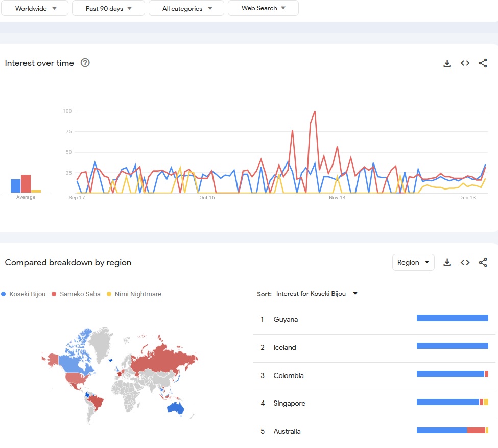Viewport: 498px width, 448px height.
Task: Open the All categories dropdown
Action: (186, 8)
